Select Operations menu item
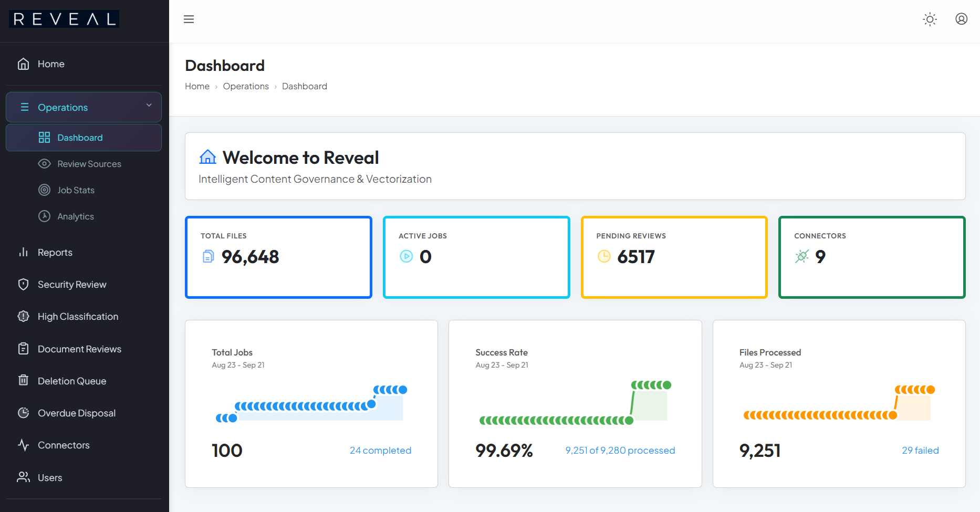Image resolution: width=980 pixels, height=512 pixels. [x=84, y=107]
